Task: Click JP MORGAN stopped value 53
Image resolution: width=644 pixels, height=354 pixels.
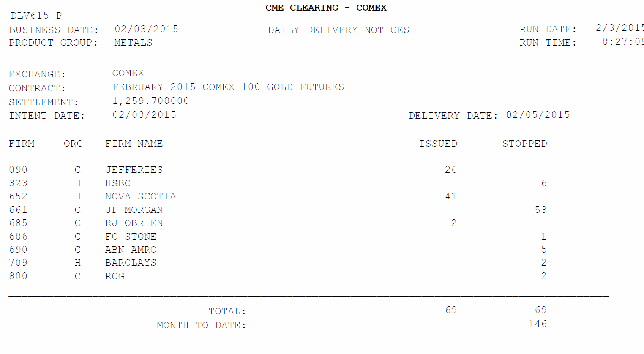Action: pos(540,210)
